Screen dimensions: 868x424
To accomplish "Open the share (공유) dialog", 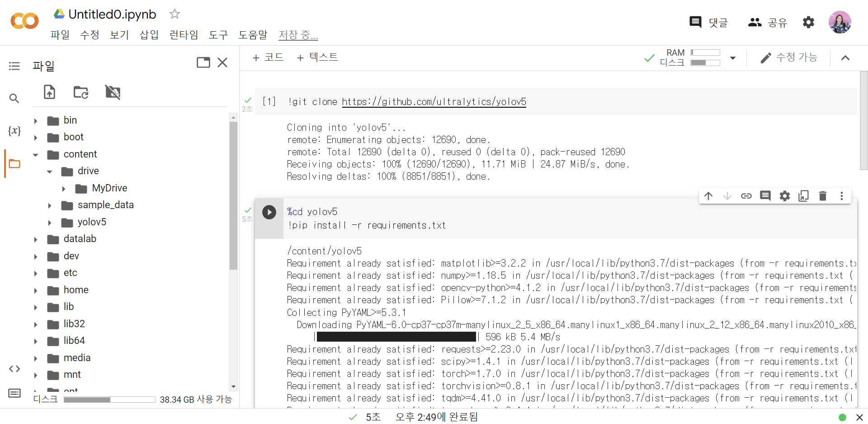I will pyautogui.click(x=767, y=22).
